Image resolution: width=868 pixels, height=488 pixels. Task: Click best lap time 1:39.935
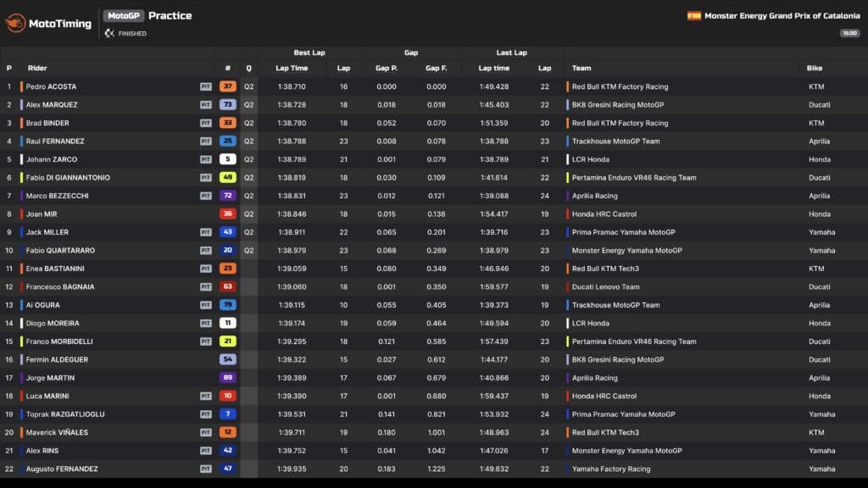(x=292, y=469)
